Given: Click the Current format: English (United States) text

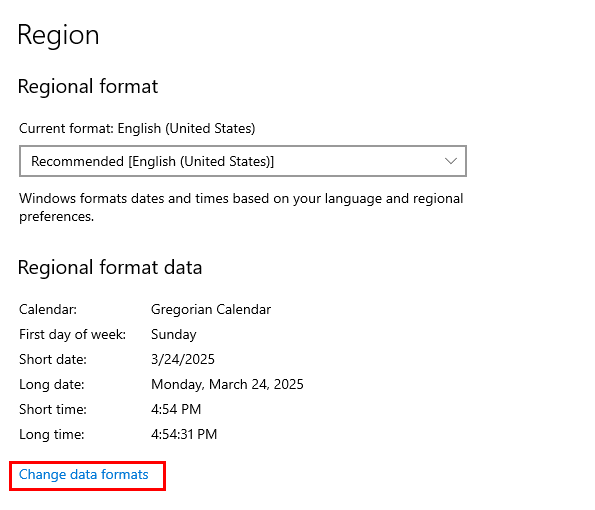Looking at the screenshot, I should pyautogui.click(x=137, y=129).
